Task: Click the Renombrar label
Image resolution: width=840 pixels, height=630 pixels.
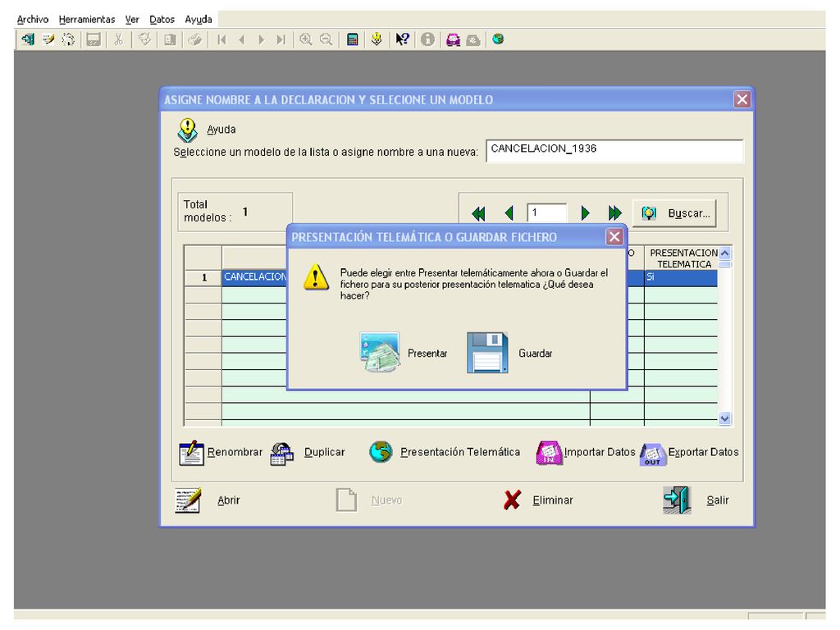Action: click(235, 452)
